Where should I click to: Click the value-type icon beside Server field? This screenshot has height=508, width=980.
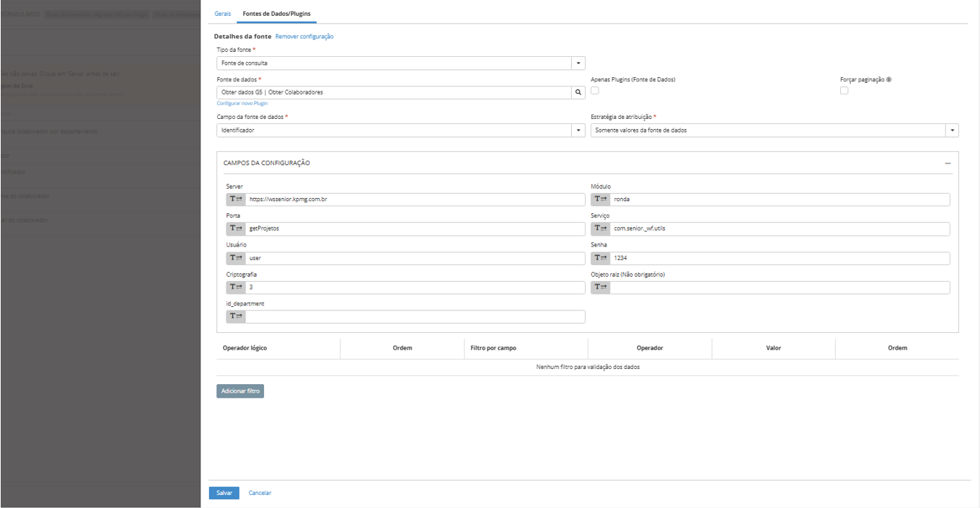tap(236, 200)
